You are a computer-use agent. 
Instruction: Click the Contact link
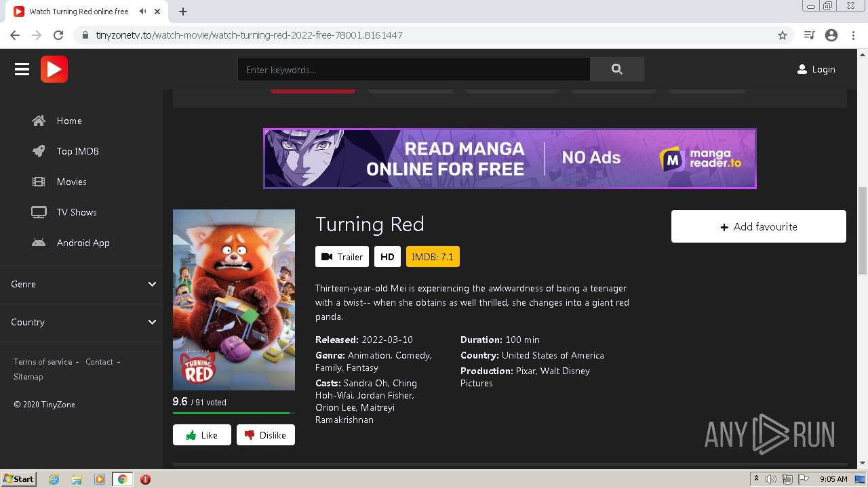(x=99, y=362)
